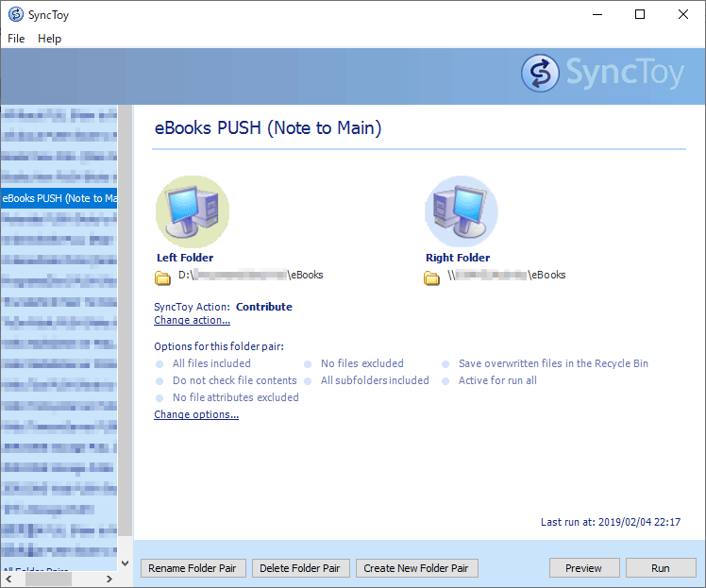The width and height of the screenshot is (706, 588).
Task: Click the left folder path folder icon
Action: [x=162, y=277]
